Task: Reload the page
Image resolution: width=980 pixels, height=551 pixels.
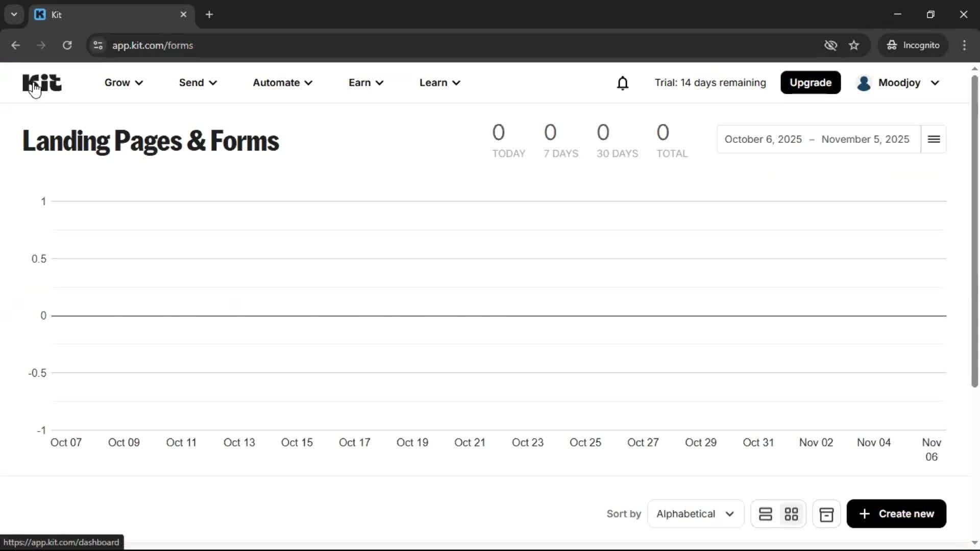Action: [x=67, y=45]
